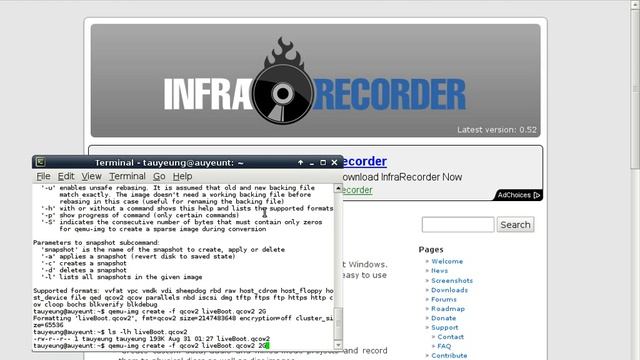The image size is (640, 360).
Task: Open the News page link
Action: tap(439, 271)
